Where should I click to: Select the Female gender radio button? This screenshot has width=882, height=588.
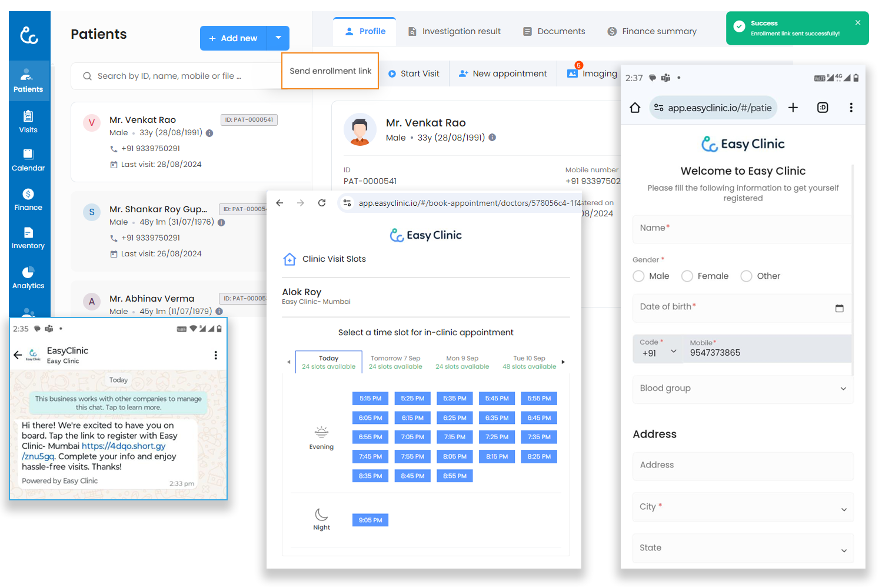pyautogui.click(x=687, y=276)
